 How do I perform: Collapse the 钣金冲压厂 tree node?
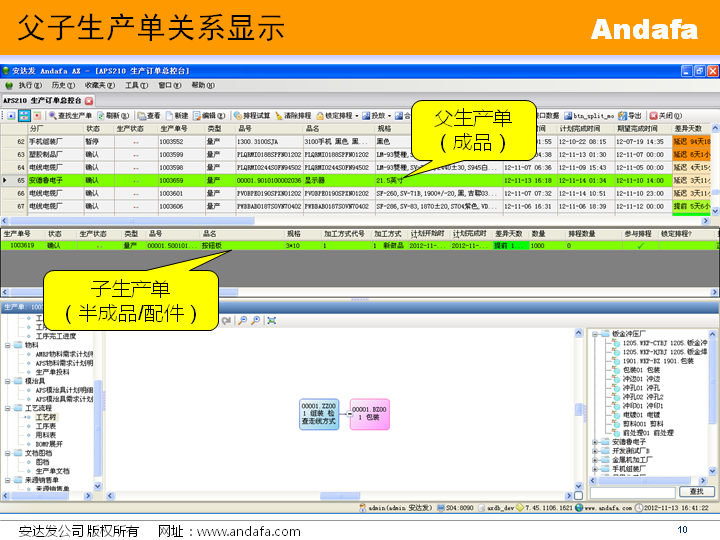596,334
